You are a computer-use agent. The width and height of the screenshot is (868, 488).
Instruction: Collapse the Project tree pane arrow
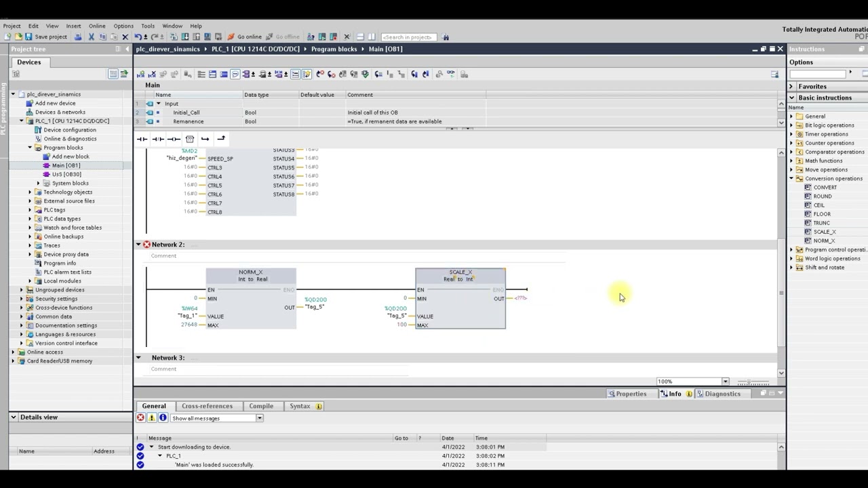click(x=126, y=49)
